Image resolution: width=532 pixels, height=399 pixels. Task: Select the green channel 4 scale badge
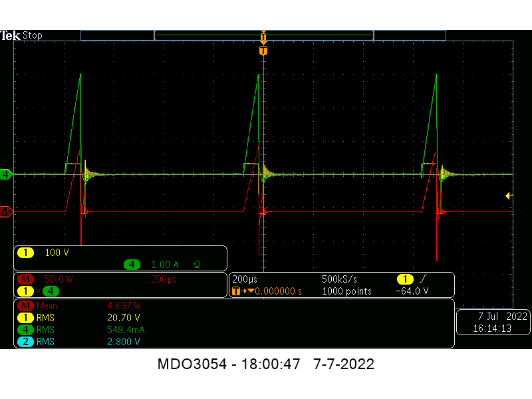132,265
